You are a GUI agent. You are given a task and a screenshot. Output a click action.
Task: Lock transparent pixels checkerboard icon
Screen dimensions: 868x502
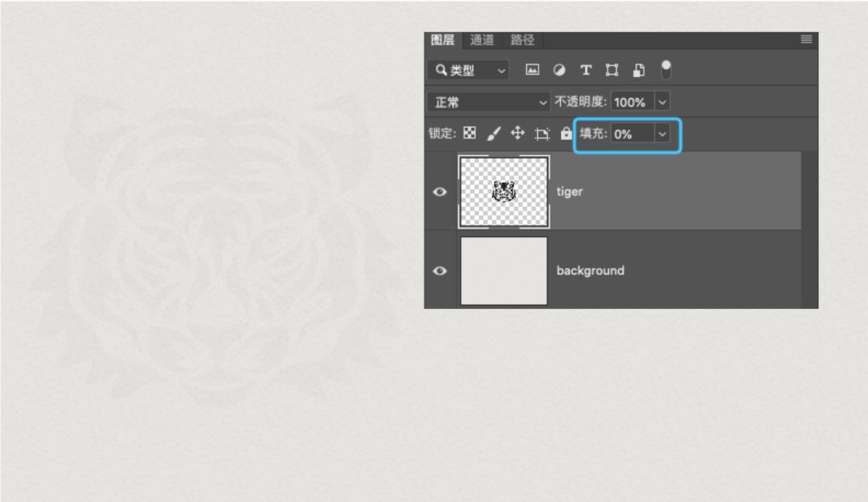point(469,133)
